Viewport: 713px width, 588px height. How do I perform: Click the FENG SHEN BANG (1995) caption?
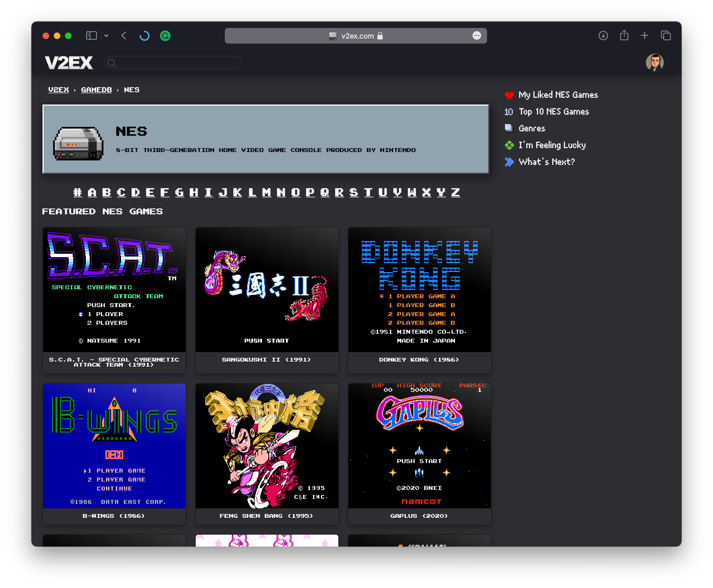266,516
